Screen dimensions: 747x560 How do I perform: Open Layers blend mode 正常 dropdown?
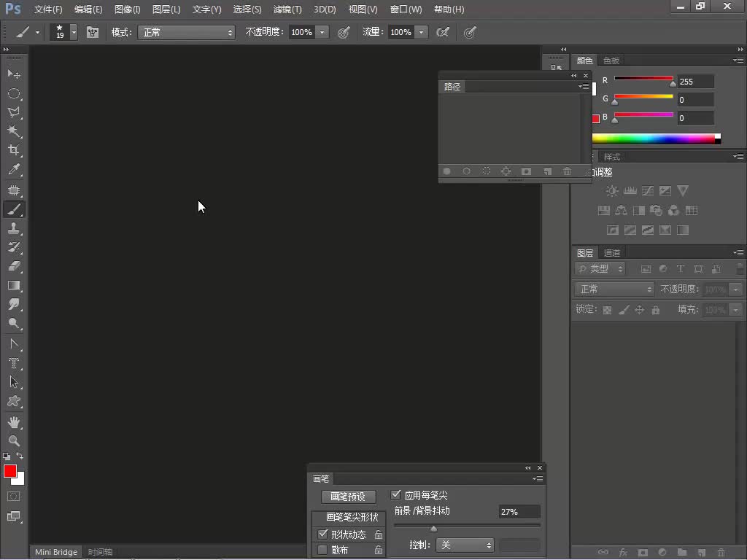point(615,289)
